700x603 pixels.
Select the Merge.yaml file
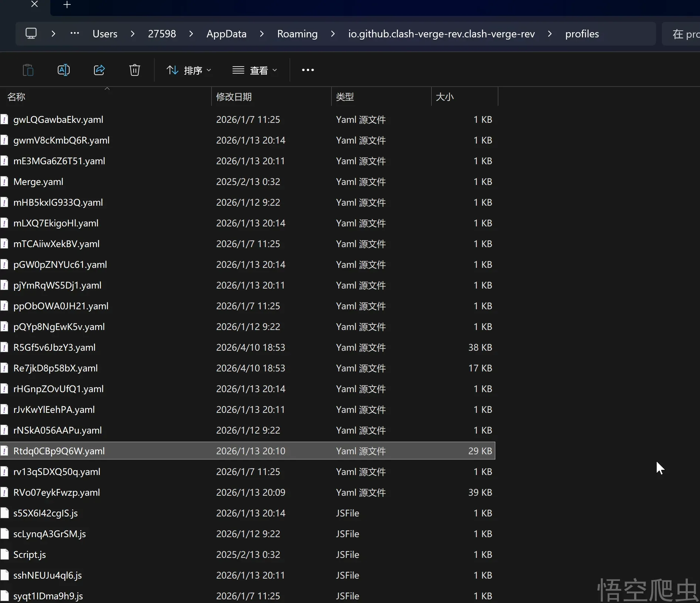[38, 182]
